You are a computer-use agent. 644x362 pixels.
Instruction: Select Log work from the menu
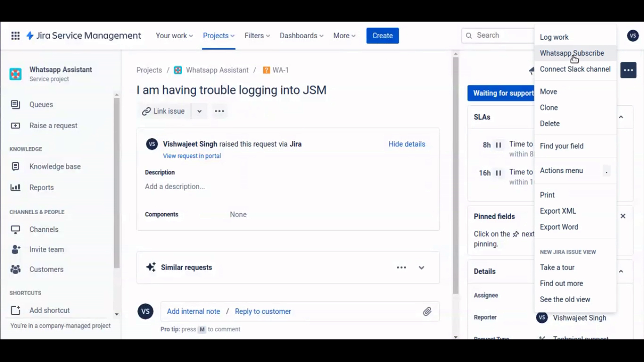[575, 37]
